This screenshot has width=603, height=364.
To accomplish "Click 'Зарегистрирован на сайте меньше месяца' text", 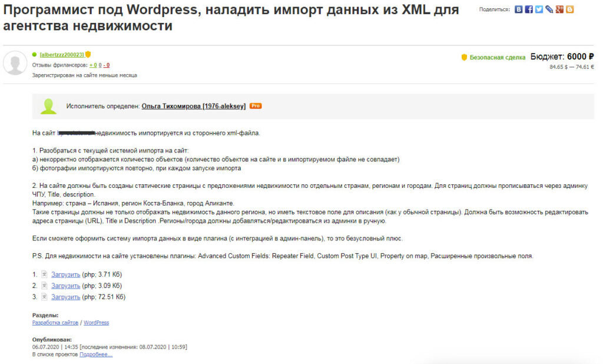I will click(85, 75).
